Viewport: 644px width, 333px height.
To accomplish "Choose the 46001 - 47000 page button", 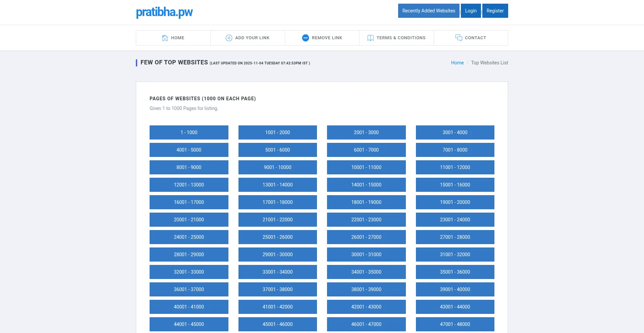I will pos(366,324).
